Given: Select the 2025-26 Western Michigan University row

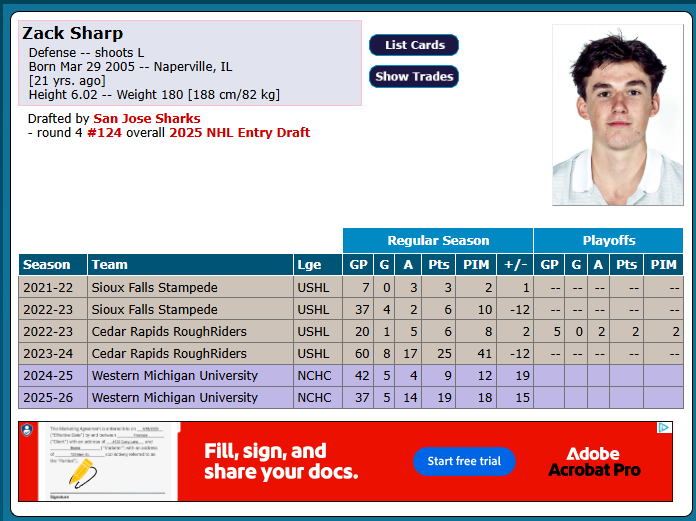Looking at the screenshot, I should point(351,398).
